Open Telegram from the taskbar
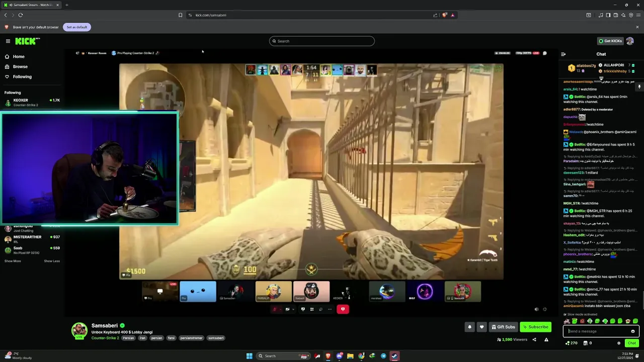644x362 pixels. pos(383,356)
